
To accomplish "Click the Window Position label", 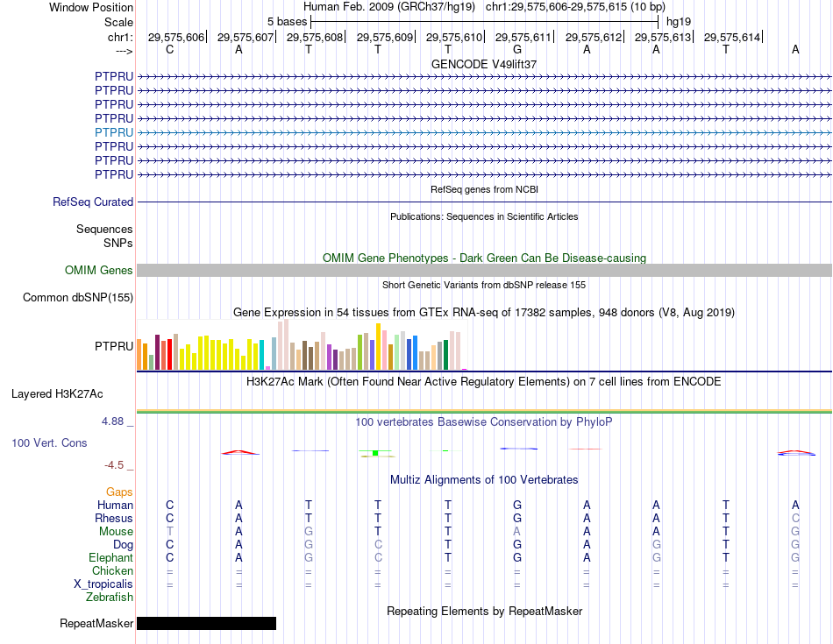I will (91, 7).
